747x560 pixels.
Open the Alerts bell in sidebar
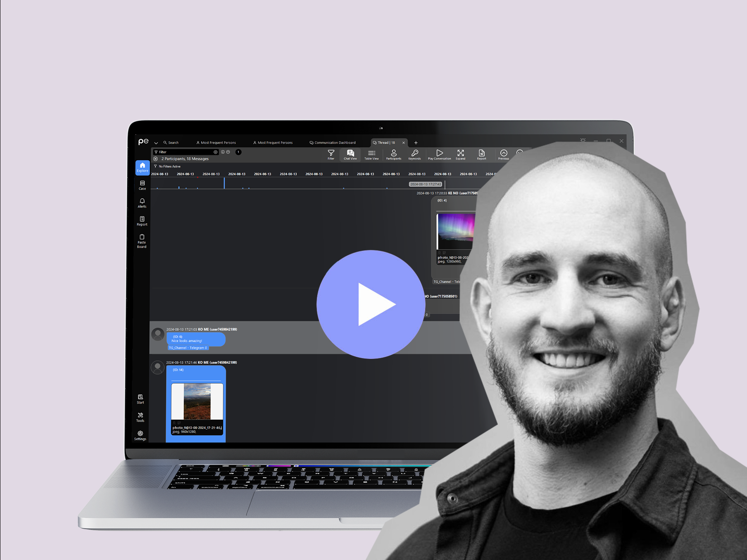142,203
